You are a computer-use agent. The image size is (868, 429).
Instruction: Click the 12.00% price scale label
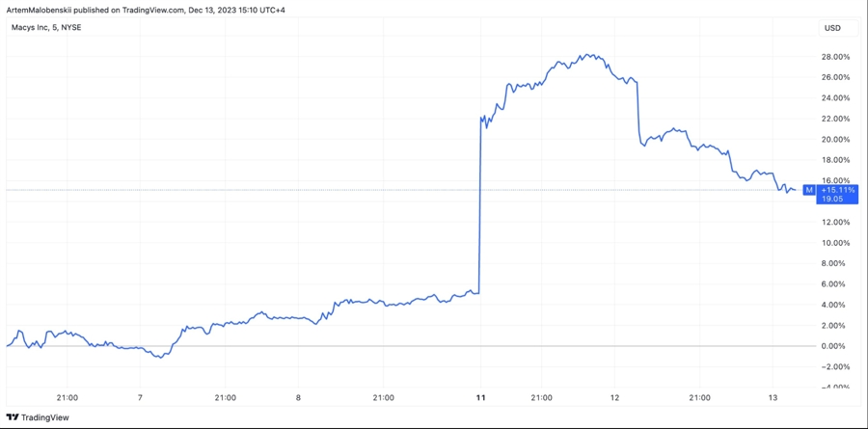pyautogui.click(x=834, y=222)
